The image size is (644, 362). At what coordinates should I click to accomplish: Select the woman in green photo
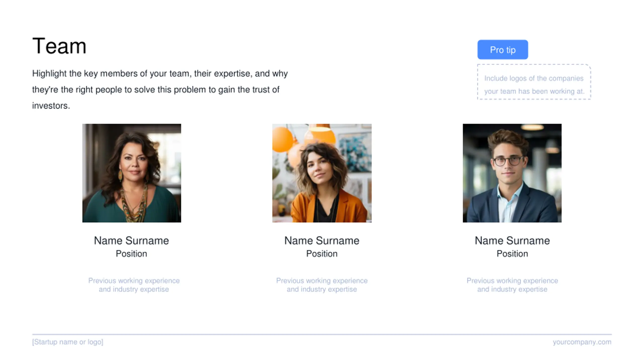tap(132, 173)
